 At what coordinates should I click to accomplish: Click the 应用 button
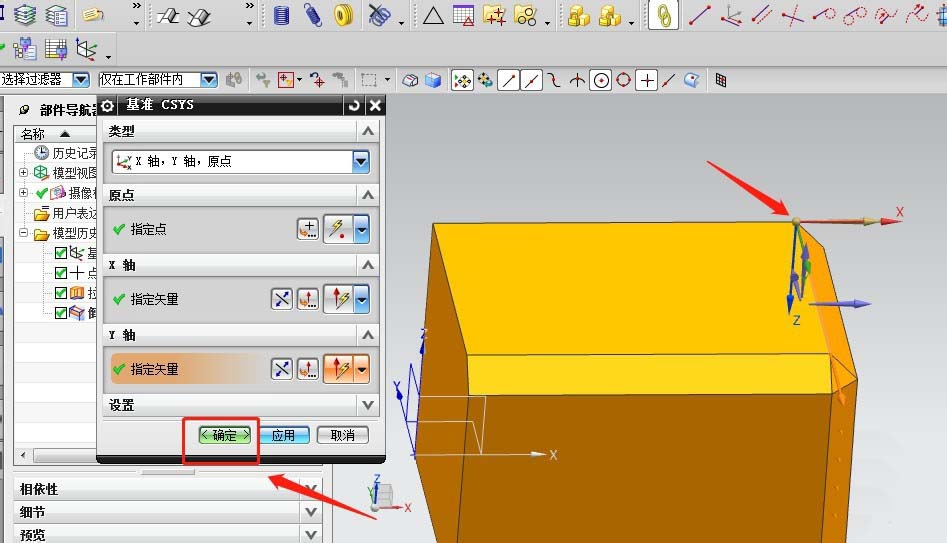pos(283,435)
